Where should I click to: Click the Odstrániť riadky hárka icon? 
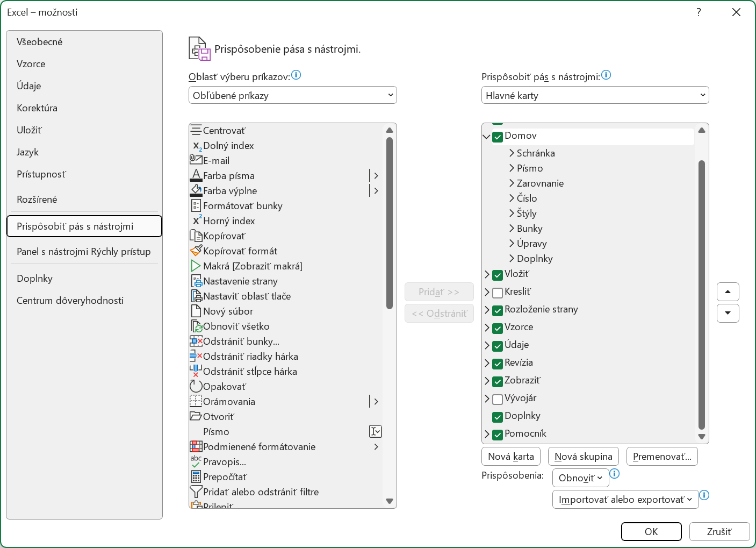[196, 356]
